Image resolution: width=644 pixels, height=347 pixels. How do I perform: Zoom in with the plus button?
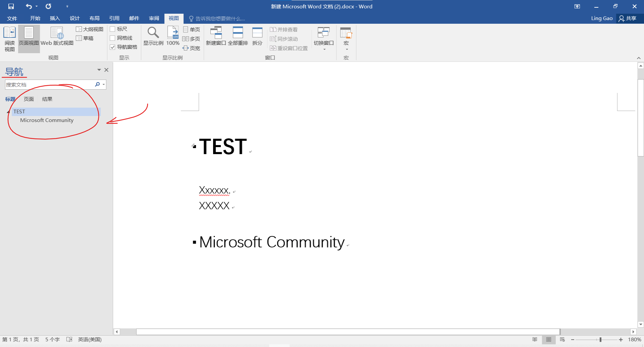point(621,340)
